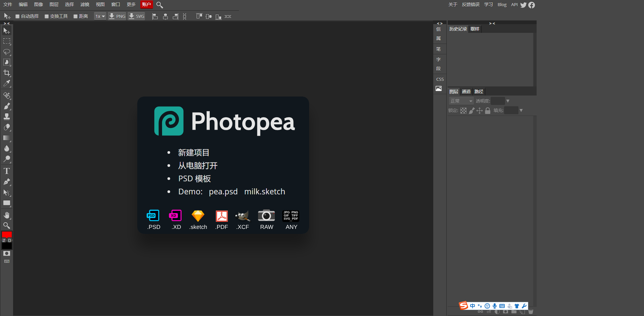Select the Rectangle Select tool
The height and width of the screenshot is (316, 644).
7,42
